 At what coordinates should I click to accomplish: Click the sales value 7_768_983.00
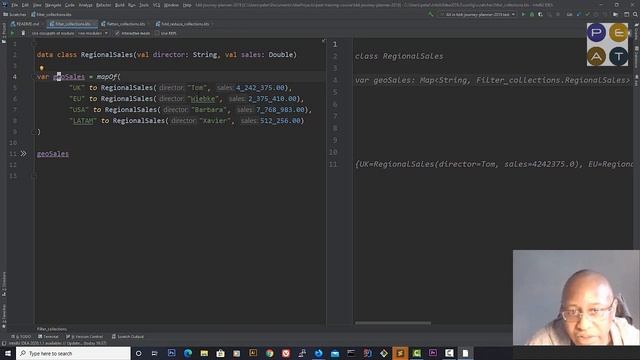point(280,109)
